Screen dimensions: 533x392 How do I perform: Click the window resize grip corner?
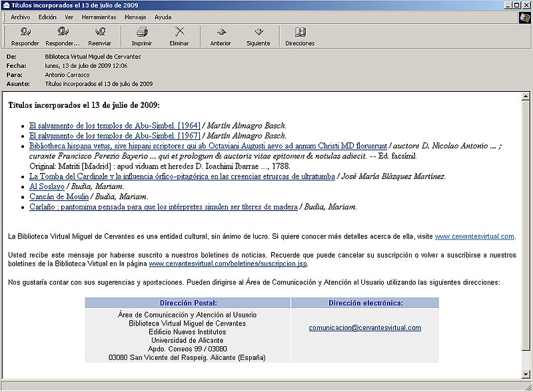click(x=529, y=387)
